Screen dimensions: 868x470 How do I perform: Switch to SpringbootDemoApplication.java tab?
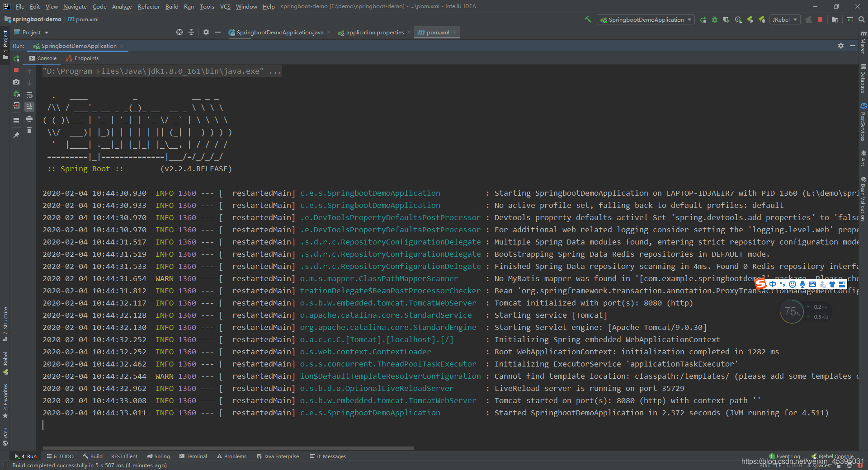click(280, 32)
